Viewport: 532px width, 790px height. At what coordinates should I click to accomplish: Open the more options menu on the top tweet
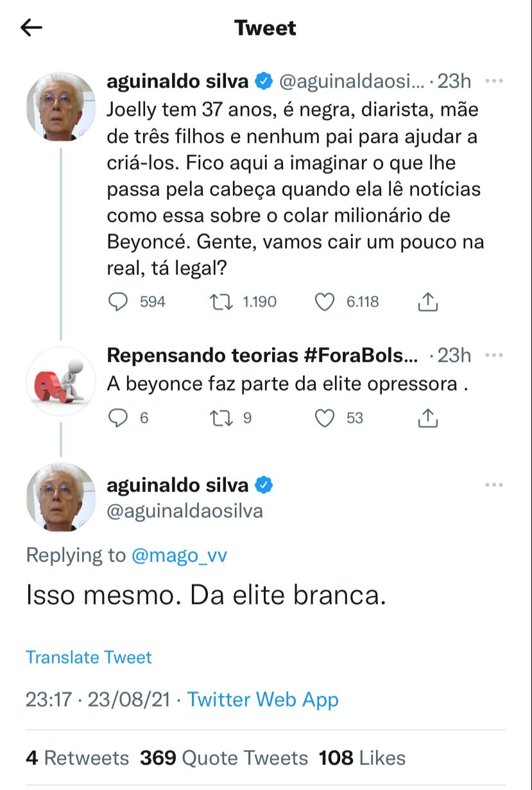(x=494, y=81)
